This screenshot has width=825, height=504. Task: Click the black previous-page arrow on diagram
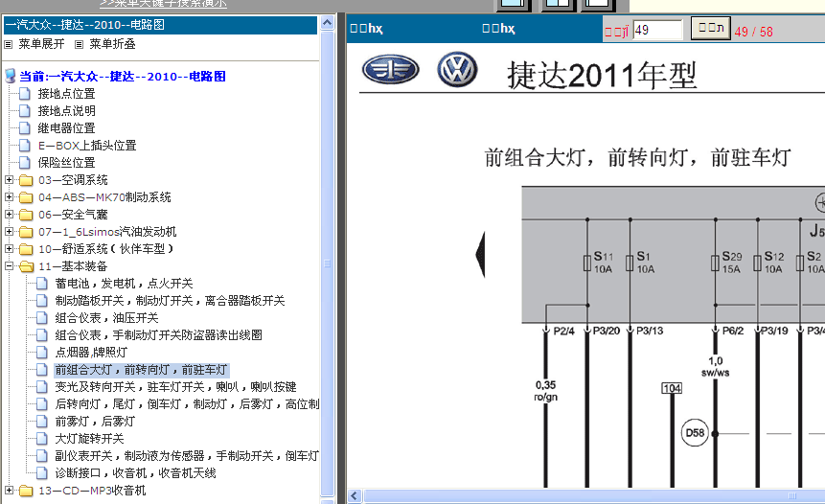click(x=480, y=255)
